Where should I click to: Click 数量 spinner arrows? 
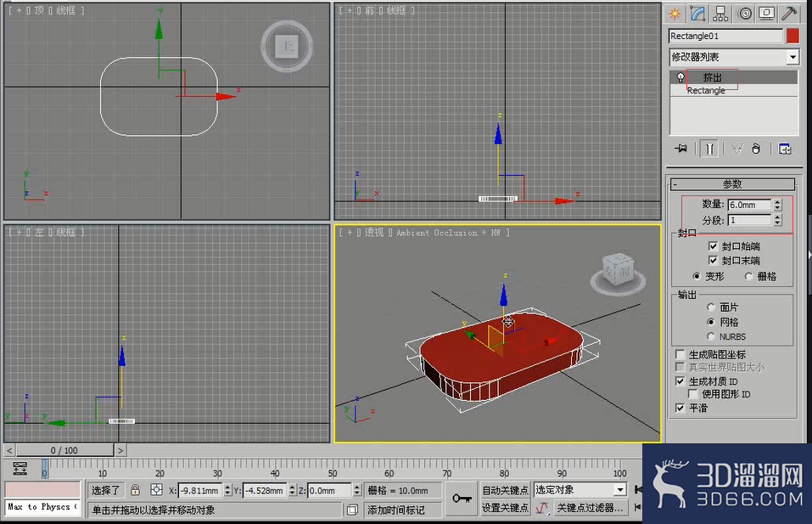click(777, 205)
